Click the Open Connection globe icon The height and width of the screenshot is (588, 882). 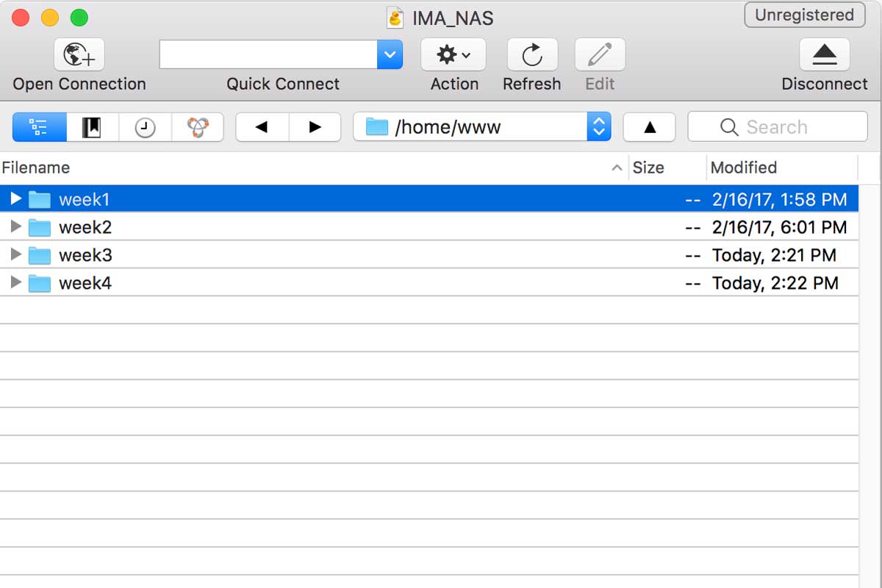coord(79,55)
